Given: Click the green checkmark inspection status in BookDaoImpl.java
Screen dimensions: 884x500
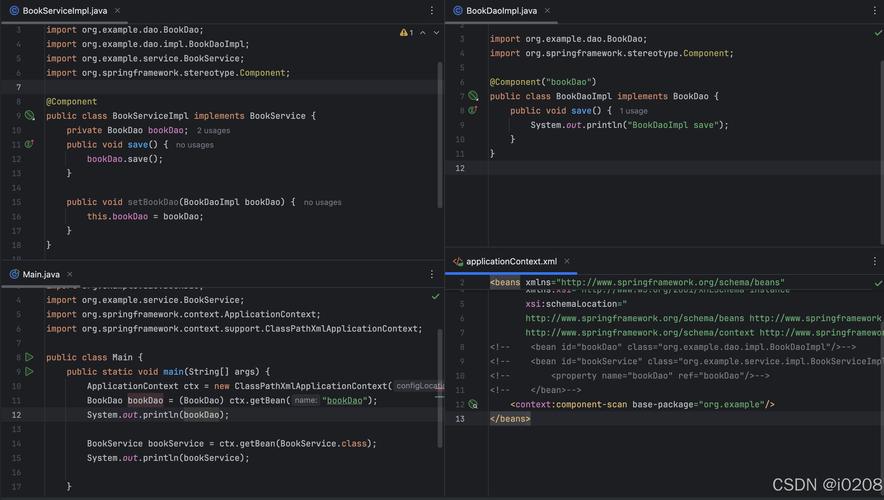Looking at the screenshot, I should click(878, 33).
